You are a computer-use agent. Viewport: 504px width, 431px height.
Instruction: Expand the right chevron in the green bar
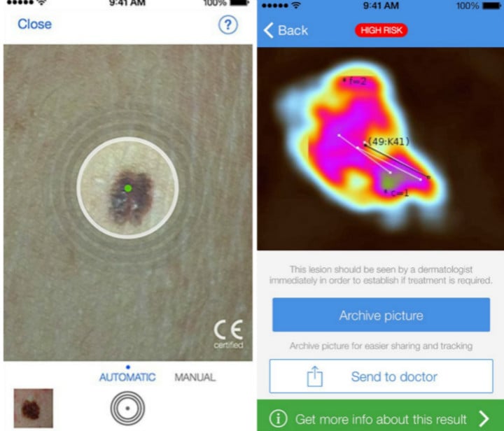coord(484,418)
